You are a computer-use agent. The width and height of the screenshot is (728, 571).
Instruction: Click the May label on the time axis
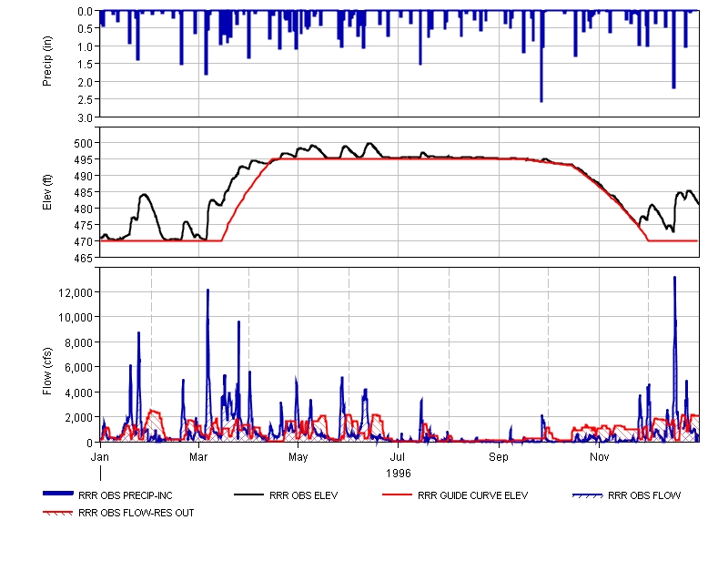[298, 454]
